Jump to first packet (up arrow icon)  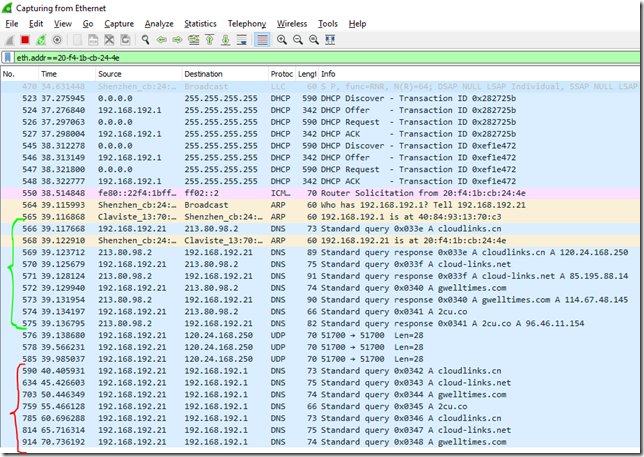pos(209,40)
